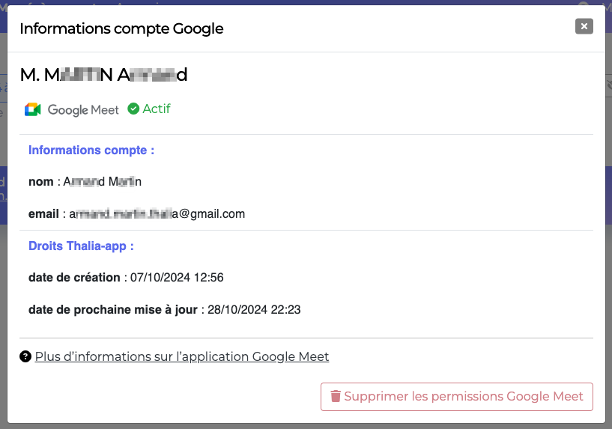Close the Informations compte Google dialog
The height and width of the screenshot is (429, 612).
pyautogui.click(x=584, y=26)
